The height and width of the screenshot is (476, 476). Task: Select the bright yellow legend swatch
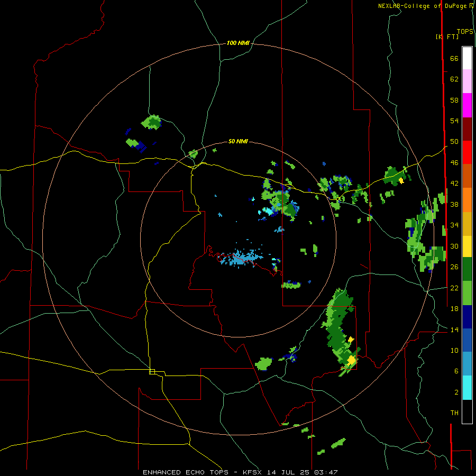click(467, 246)
